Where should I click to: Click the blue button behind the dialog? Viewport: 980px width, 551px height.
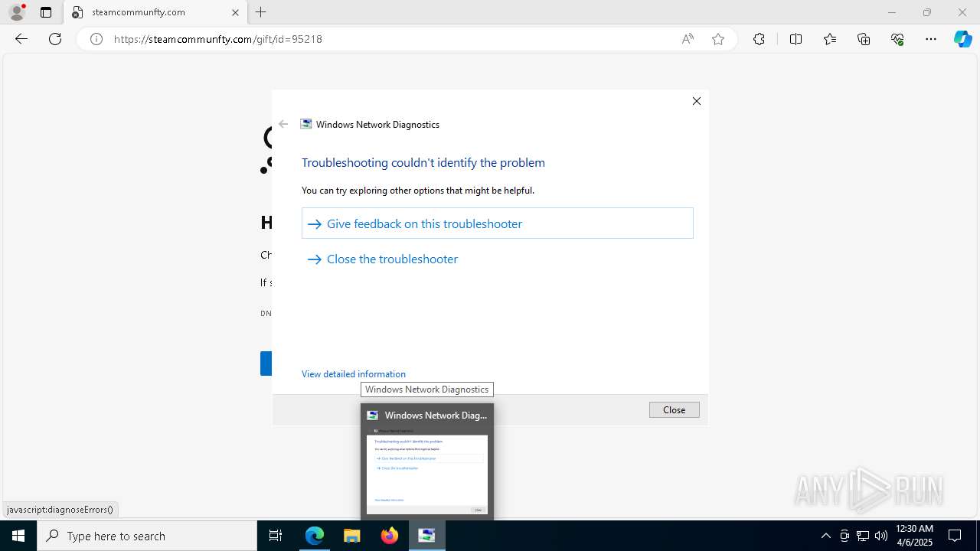point(266,364)
